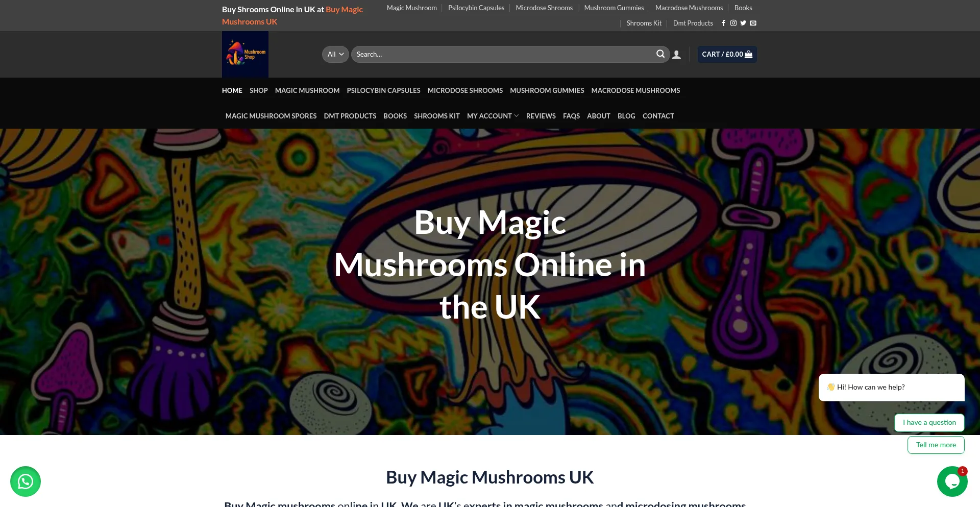Click the hero banner title text
Image resolution: width=980 pixels, height=507 pixels.
(490, 264)
